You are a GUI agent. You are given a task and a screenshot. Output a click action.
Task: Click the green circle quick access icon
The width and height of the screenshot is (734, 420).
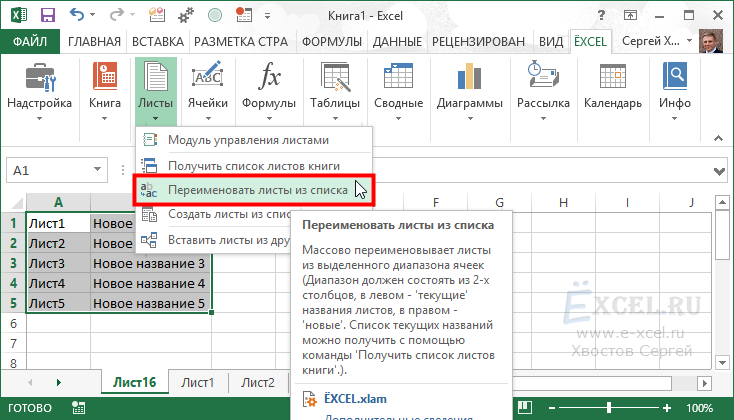[215, 15]
